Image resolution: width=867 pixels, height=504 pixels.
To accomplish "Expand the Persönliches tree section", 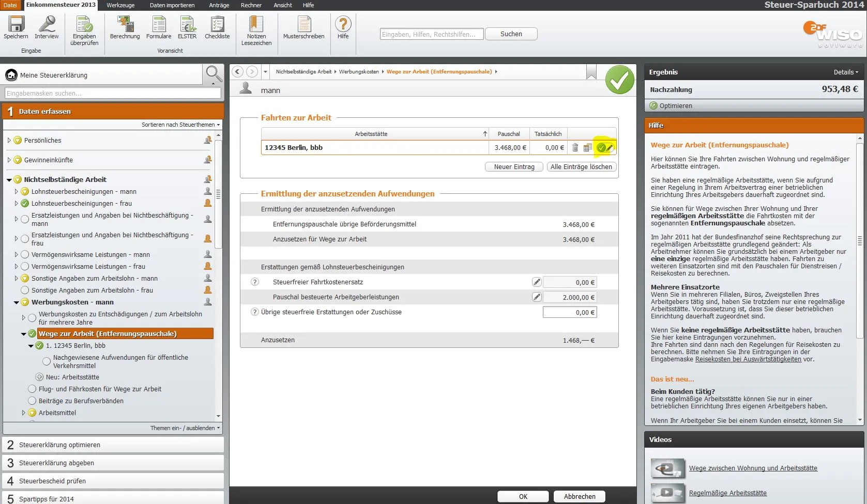I will (9, 141).
